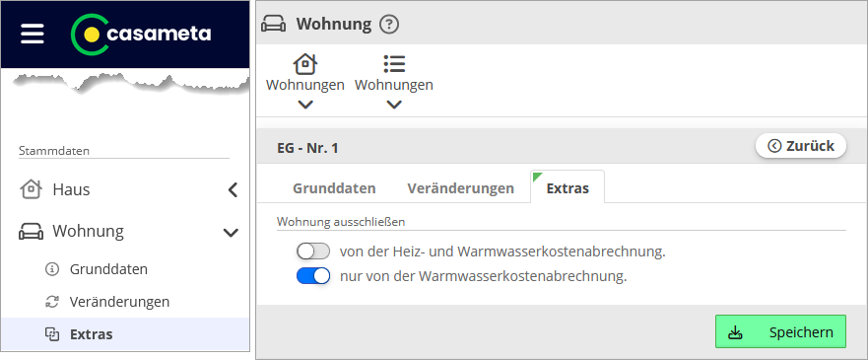
Task: Click the casameta logo
Action: tap(141, 35)
